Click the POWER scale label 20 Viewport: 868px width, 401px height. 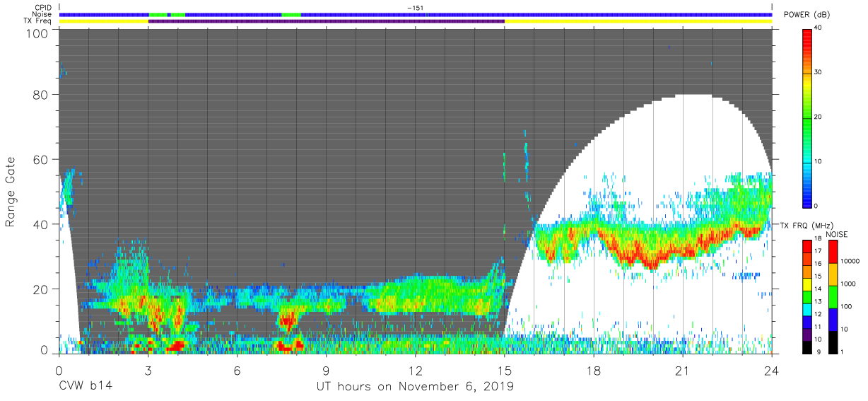[x=818, y=117]
